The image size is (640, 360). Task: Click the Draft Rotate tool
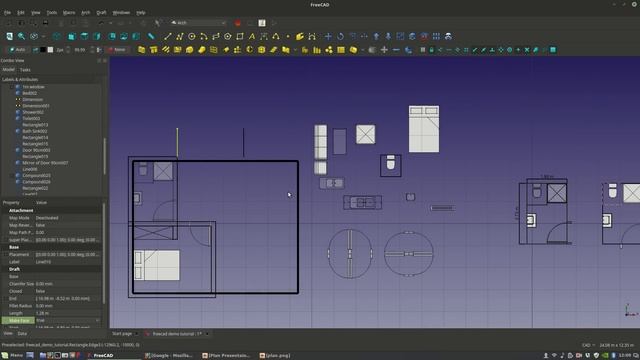click(340, 36)
